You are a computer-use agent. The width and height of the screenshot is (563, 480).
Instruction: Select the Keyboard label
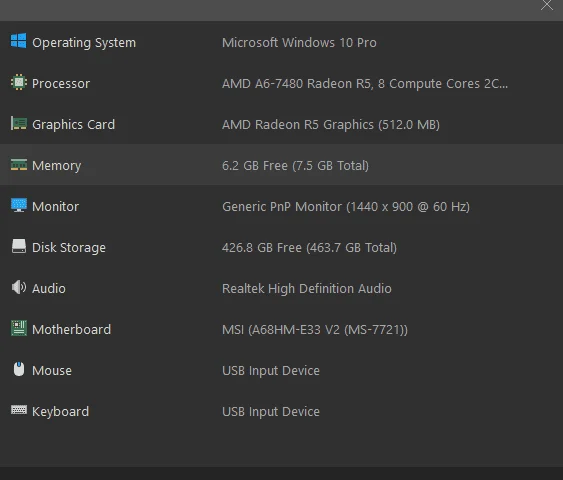(60, 411)
